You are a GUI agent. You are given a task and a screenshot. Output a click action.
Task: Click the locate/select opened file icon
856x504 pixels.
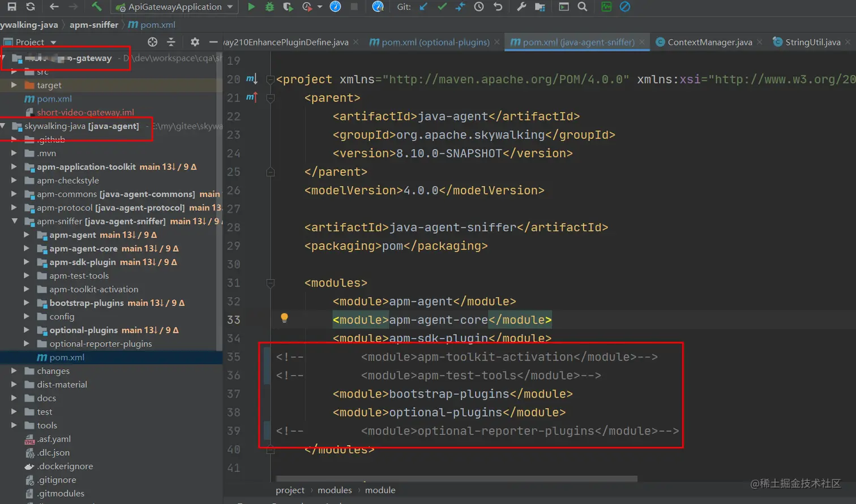pos(152,42)
